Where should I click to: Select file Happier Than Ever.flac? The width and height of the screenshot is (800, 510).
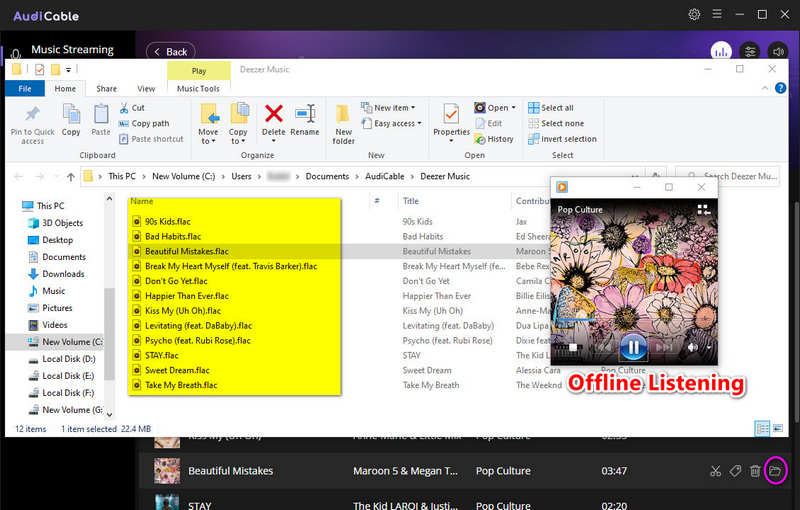coord(187,296)
